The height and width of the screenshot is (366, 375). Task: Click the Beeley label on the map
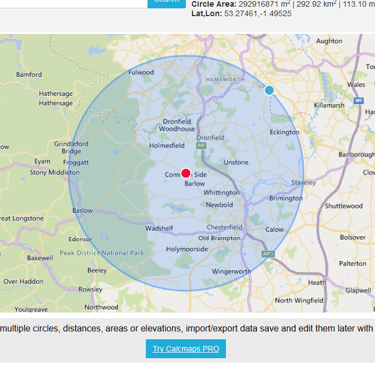coord(97,270)
